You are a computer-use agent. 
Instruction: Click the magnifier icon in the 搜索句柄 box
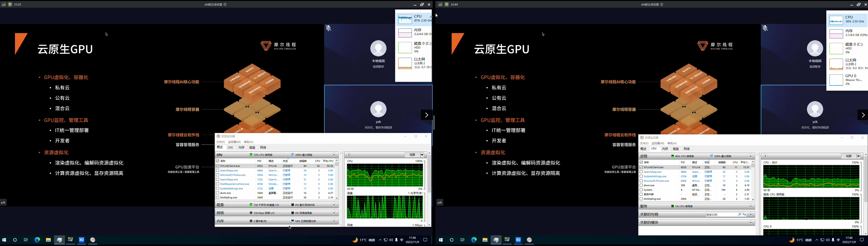pyautogui.click(x=740, y=214)
